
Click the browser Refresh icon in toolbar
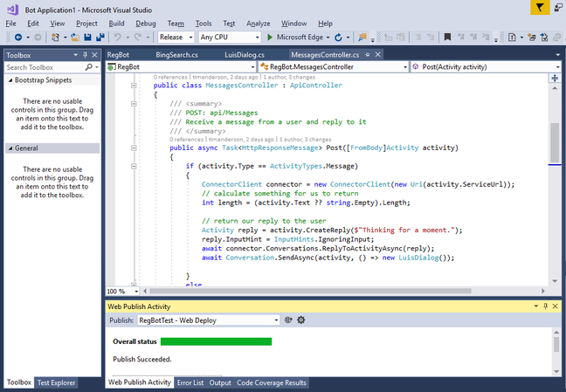coord(338,38)
